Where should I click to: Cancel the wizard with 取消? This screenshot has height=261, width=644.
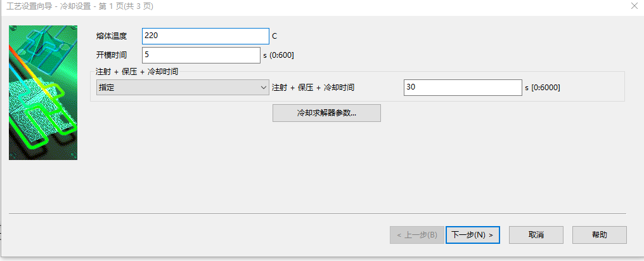pyautogui.click(x=536, y=235)
